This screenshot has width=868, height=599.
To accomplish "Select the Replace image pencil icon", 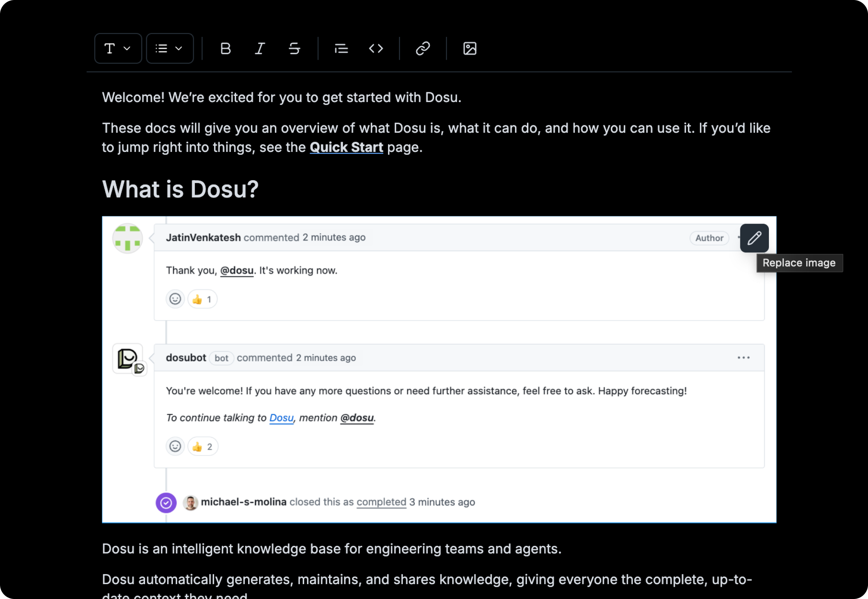I will click(754, 238).
